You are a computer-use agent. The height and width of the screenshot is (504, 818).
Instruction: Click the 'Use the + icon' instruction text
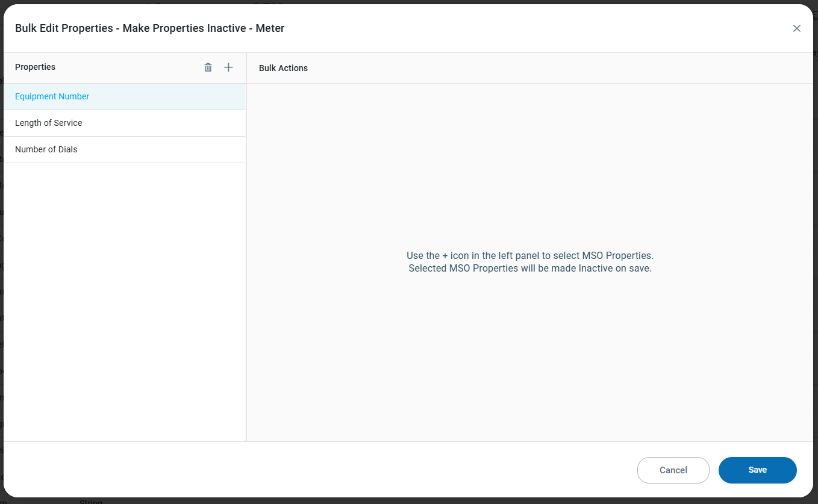529,255
